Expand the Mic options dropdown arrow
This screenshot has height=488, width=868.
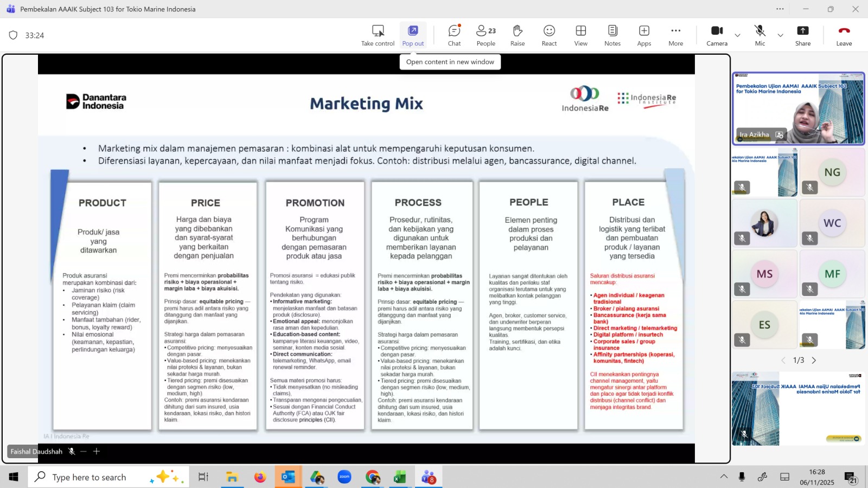coord(780,36)
